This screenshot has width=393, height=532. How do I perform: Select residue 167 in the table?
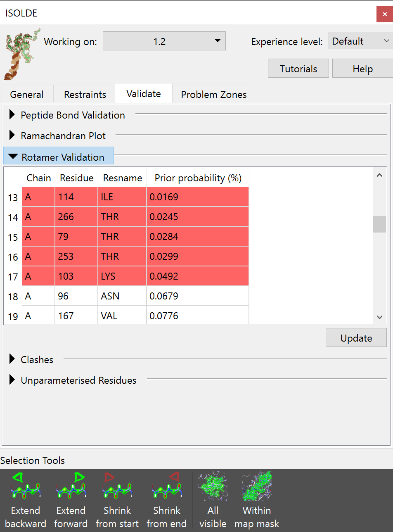pos(77,316)
